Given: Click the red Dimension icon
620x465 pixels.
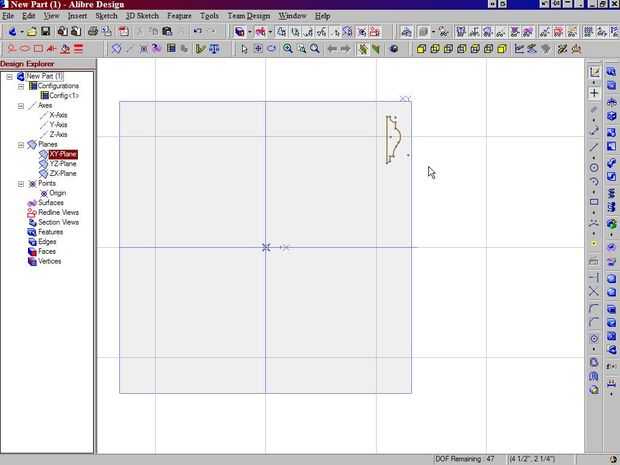Looking at the screenshot, I should (12, 49).
